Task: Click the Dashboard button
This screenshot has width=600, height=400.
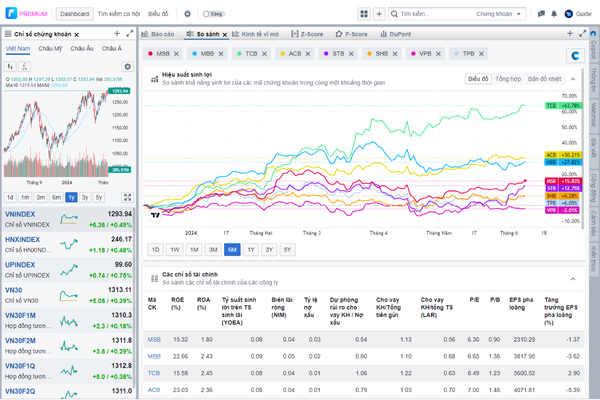Action: pos(74,14)
